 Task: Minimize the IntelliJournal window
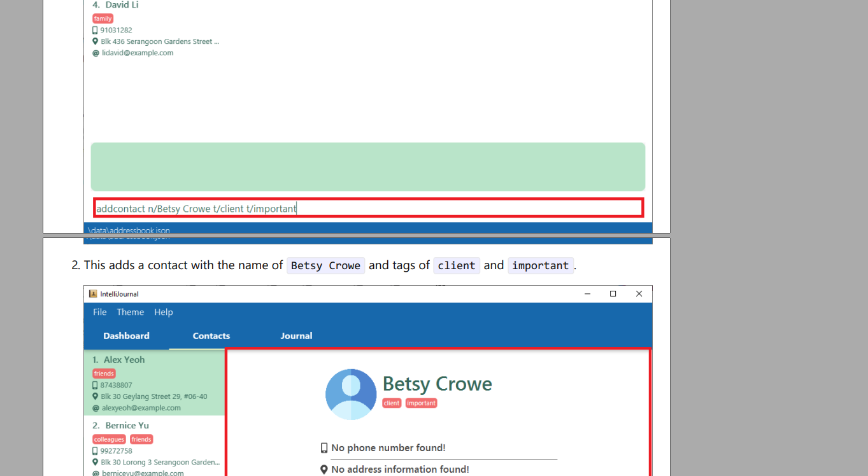[587, 294]
